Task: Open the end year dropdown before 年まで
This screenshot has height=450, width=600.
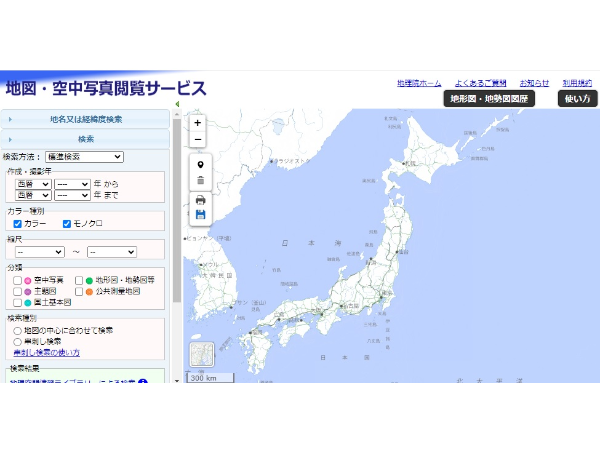Action: coord(72,195)
